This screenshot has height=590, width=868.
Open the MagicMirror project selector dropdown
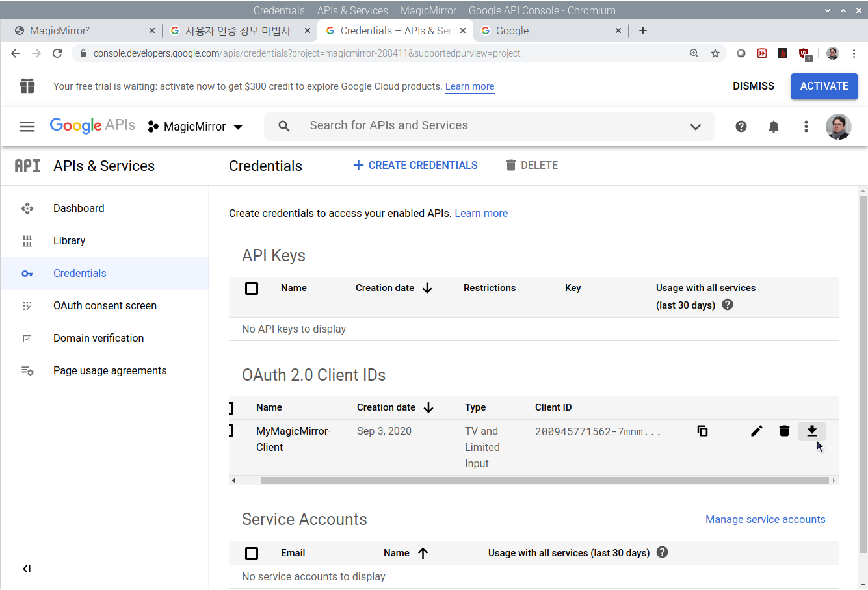(196, 127)
